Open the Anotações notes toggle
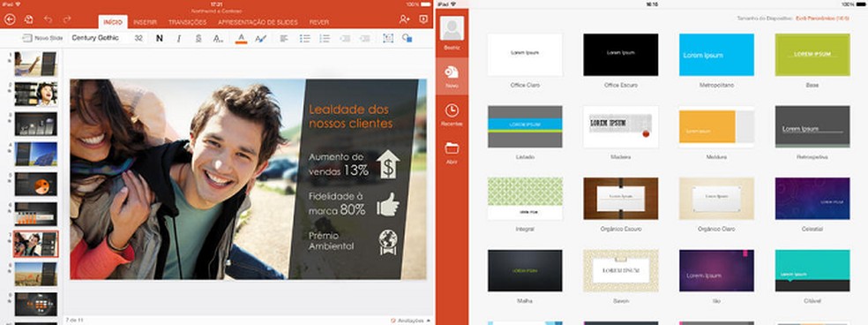868x325 pixels. click(x=410, y=320)
